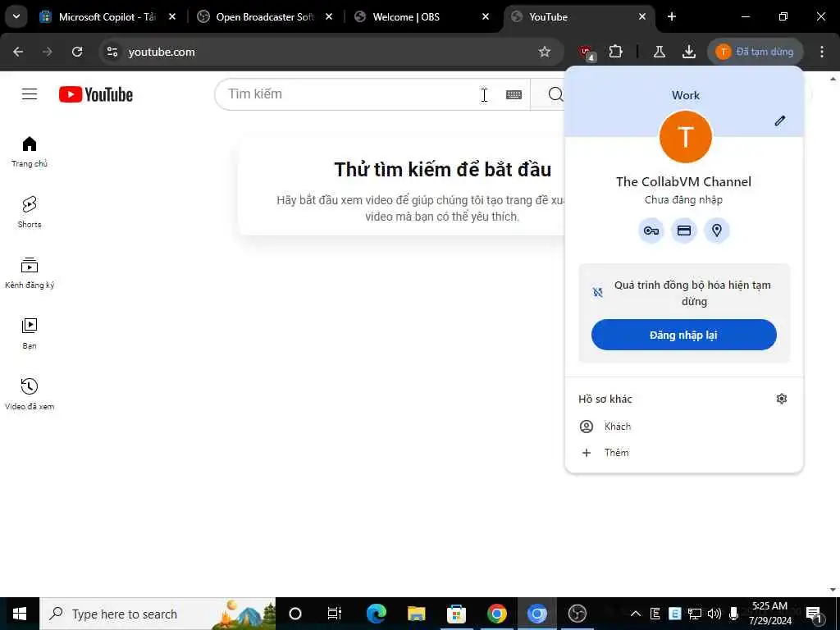This screenshot has height=630, width=840.
Task: View site information icon in address bar
Action: point(112,52)
